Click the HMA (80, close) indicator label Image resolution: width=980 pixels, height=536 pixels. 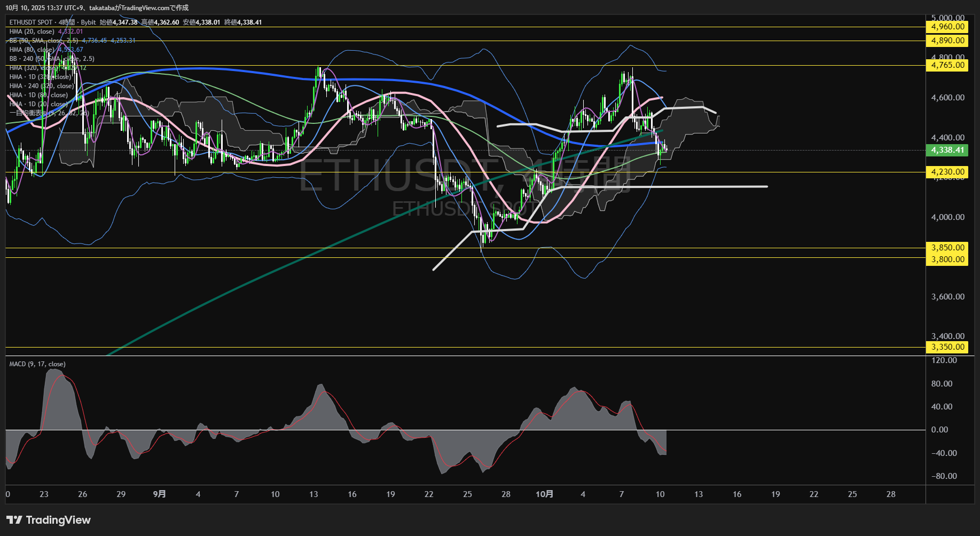point(32,50)
